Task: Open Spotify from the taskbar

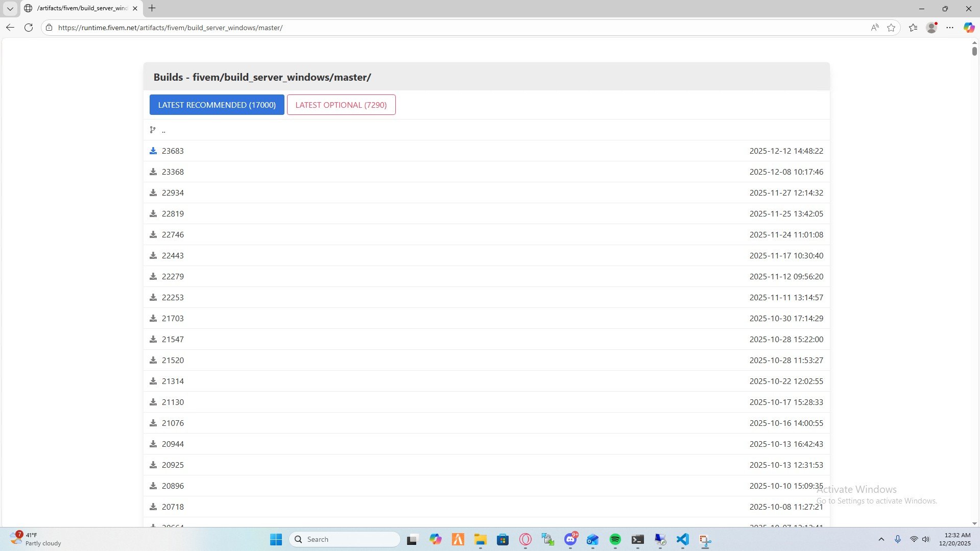Action: pyautogui.click(x=615, y=539)
